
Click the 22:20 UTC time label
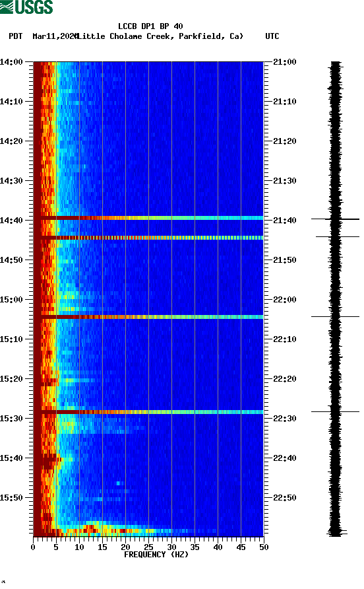pyautogui.click(x=285, y=378)
